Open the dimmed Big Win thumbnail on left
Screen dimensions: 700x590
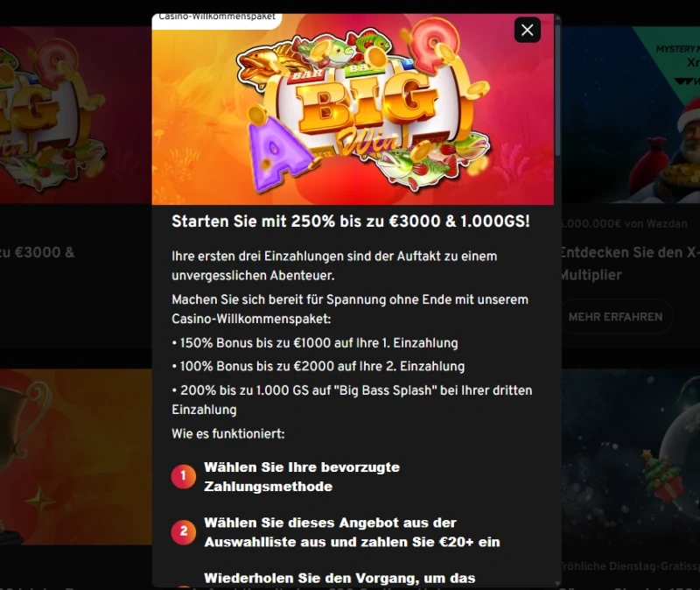[x=76, y=116]
